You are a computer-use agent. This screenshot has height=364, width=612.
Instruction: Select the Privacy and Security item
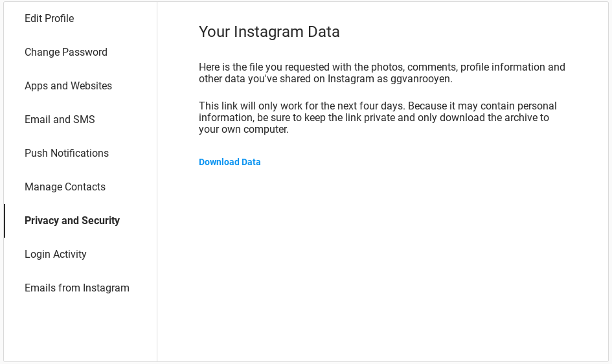point(72,221)
